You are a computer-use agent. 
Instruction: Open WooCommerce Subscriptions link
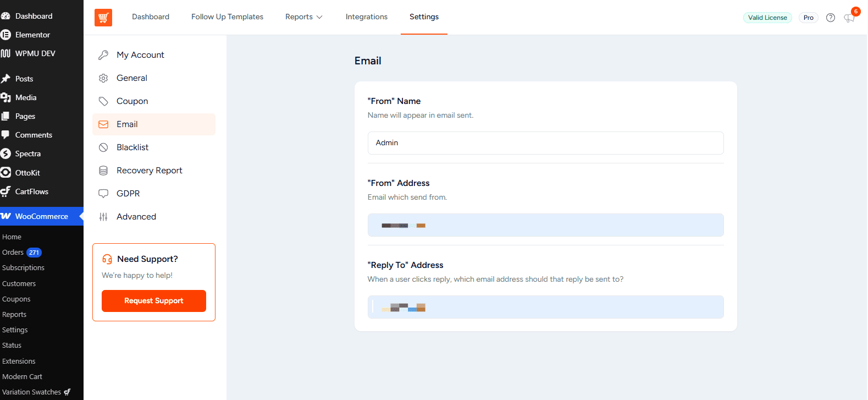(23, 268)
